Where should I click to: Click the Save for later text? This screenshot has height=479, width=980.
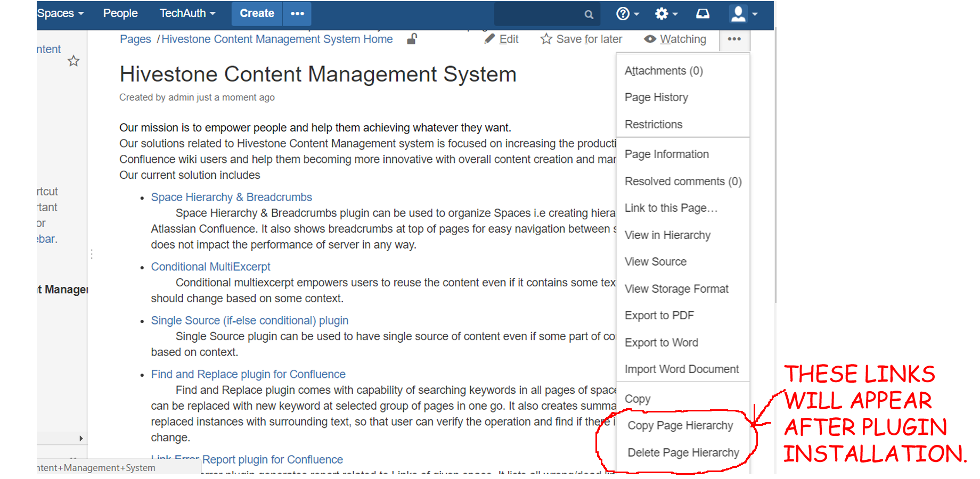click(x=589, y=39)
